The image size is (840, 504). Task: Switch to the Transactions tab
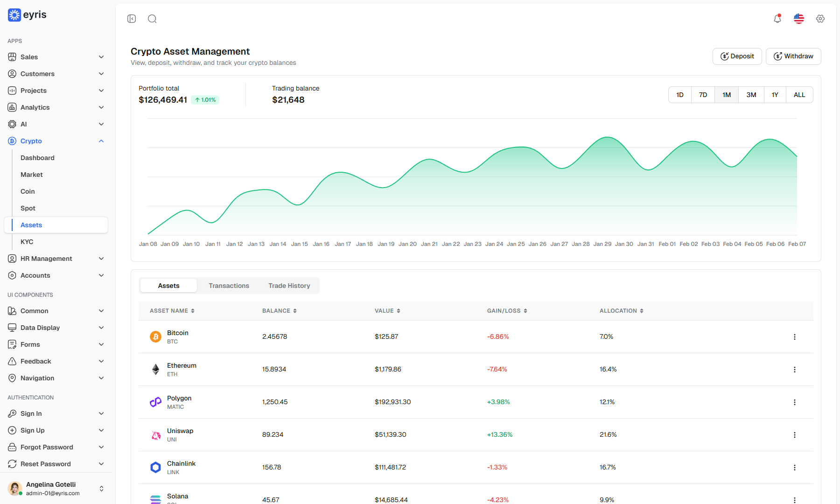pyautogui.click(x=229, y=286)
